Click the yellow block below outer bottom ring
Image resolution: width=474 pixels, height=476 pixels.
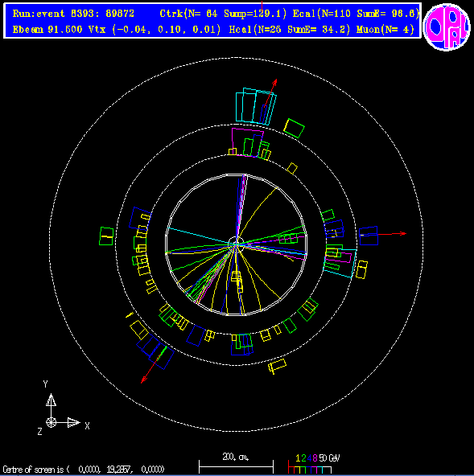point(277,366)
